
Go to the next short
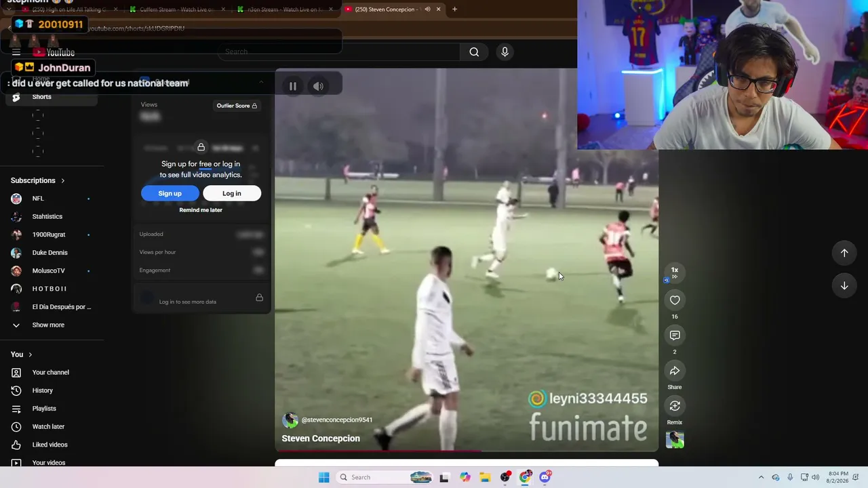[x=844, y=285]
